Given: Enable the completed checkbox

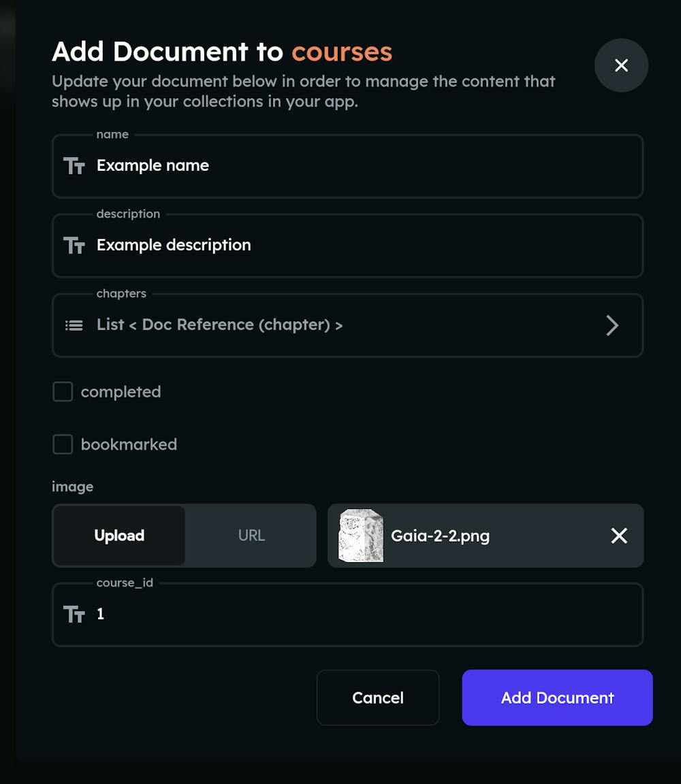Looking at the screenshot, I should 63,392.
